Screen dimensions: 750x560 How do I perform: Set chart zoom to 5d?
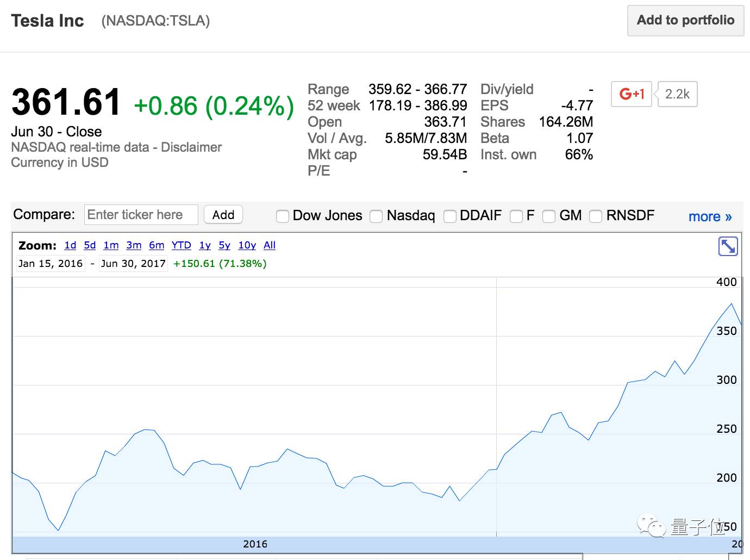point(90,245)
